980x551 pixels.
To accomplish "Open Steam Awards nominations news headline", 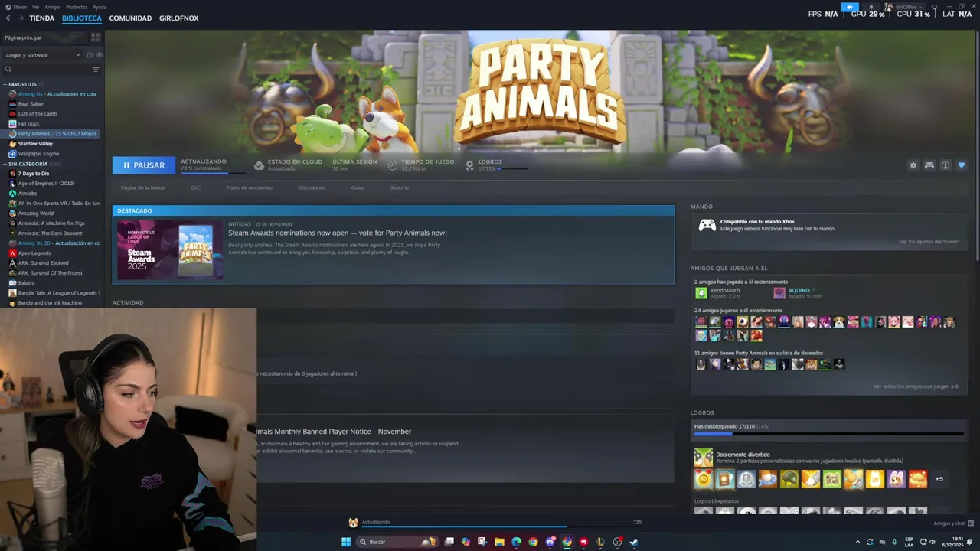I will 338,233.
